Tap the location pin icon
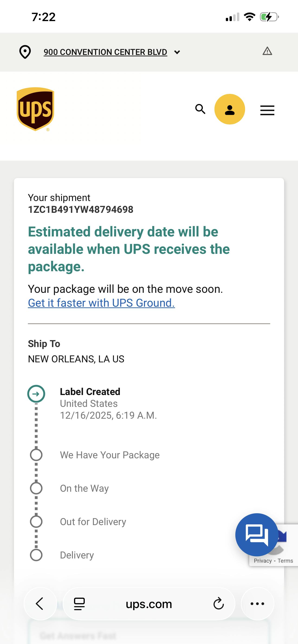The height and width of the screenshot is (644, 298). [25, 52]
